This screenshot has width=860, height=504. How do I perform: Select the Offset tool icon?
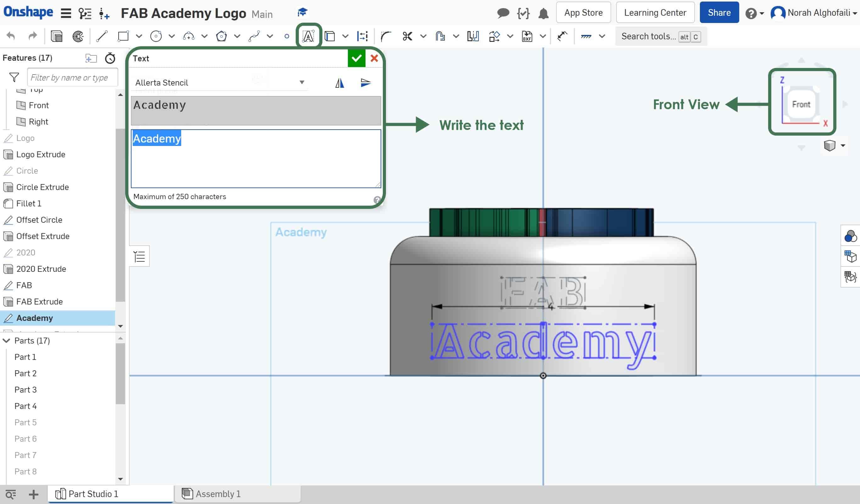tap(440, 36)
